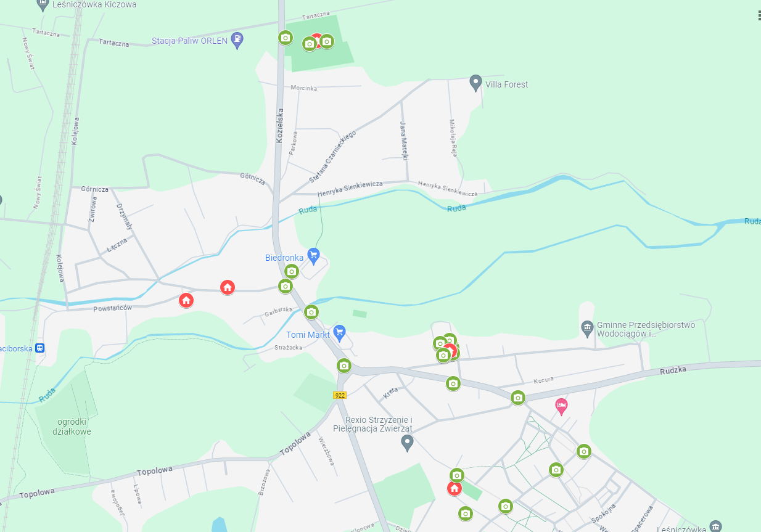Select the Biedronka shopping cart marker
761x532 pixels.
pos(313,254)
